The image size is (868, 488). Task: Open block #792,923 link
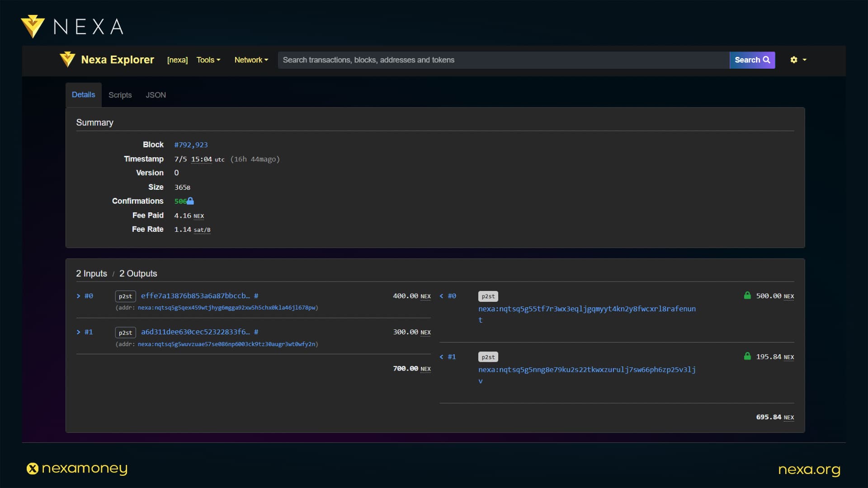pos(191,145)
